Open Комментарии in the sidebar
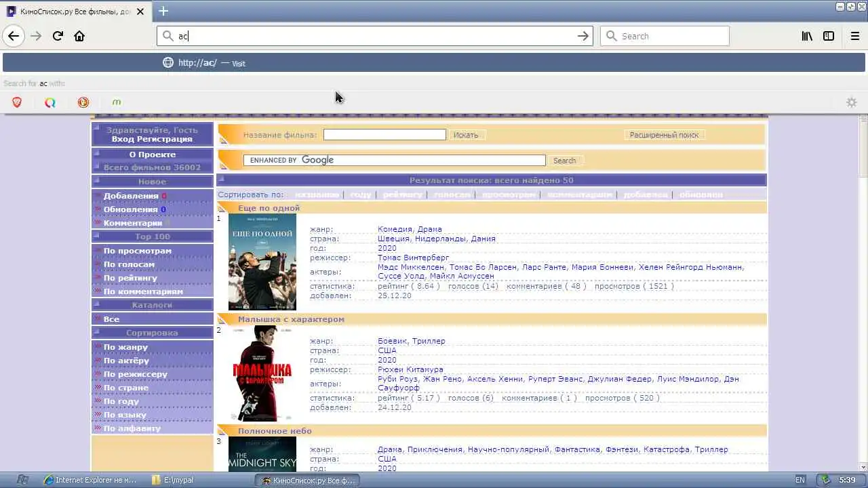868x488 pixels. (133, 223)
